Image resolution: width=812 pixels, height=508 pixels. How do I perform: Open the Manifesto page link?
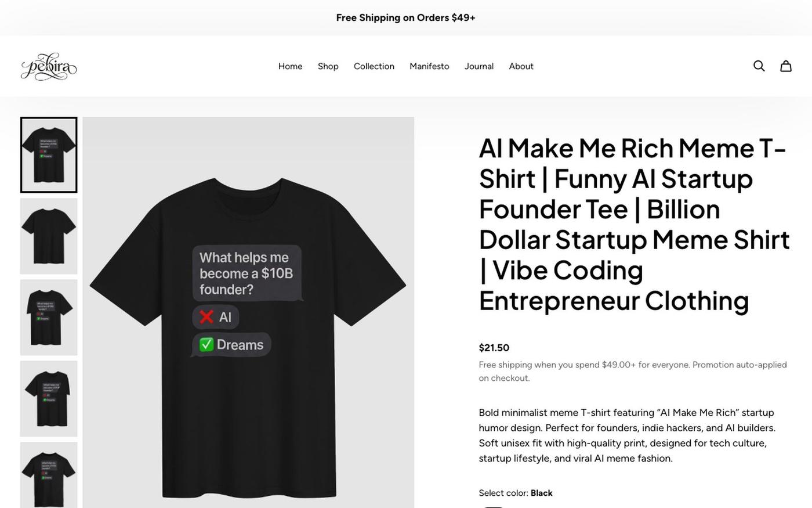[x=429, y=66]
